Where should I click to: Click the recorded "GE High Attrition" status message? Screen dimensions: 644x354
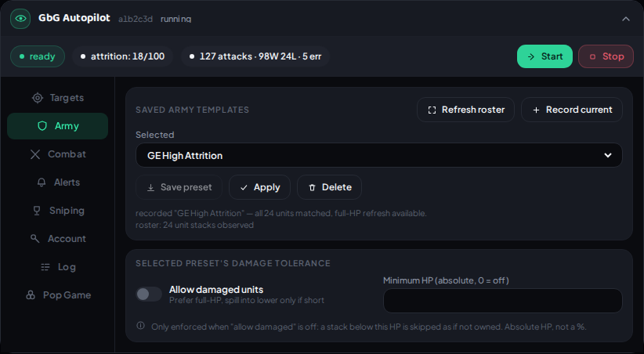click(x=281, y=213)
